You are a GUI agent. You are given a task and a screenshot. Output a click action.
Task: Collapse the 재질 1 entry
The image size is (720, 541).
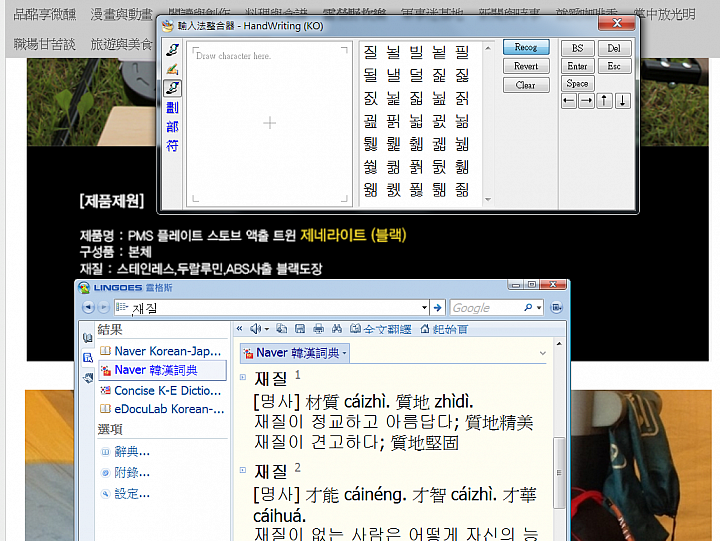point(243,378)
